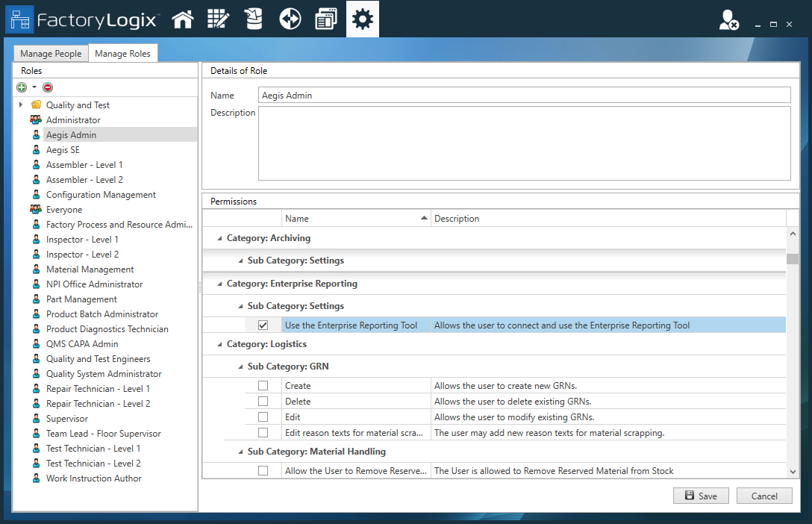Image resolution: width=812 pixels, height=524 pixels.
Task: Open the reports documents toolbar icon
Action: (326, 19)
